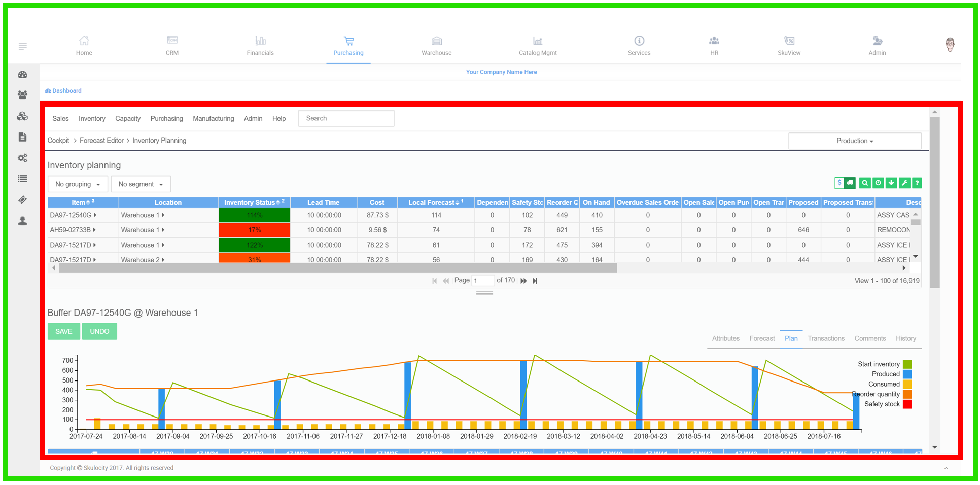Open the clock history icon on the toolbar

[878, 183]
